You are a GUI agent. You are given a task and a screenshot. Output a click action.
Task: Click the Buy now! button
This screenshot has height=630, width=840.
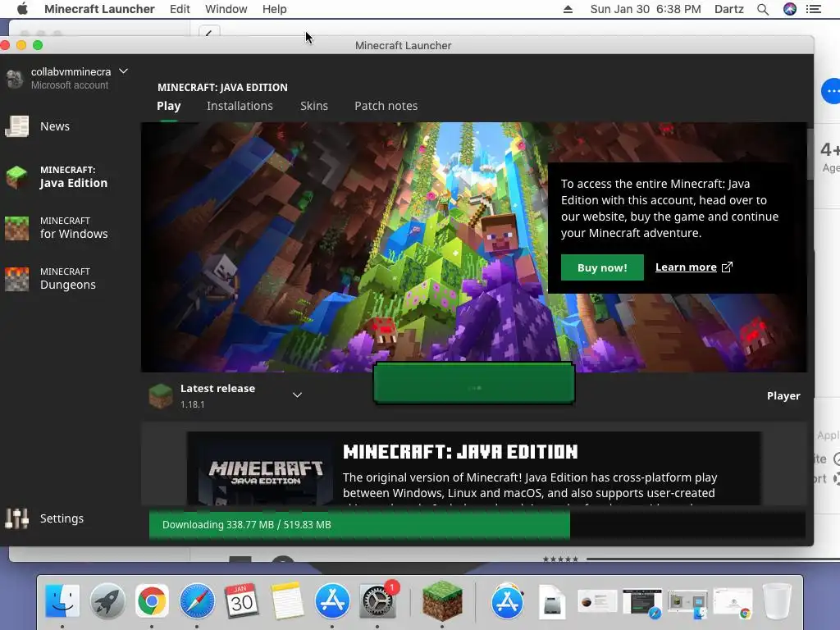coord(602,267)
